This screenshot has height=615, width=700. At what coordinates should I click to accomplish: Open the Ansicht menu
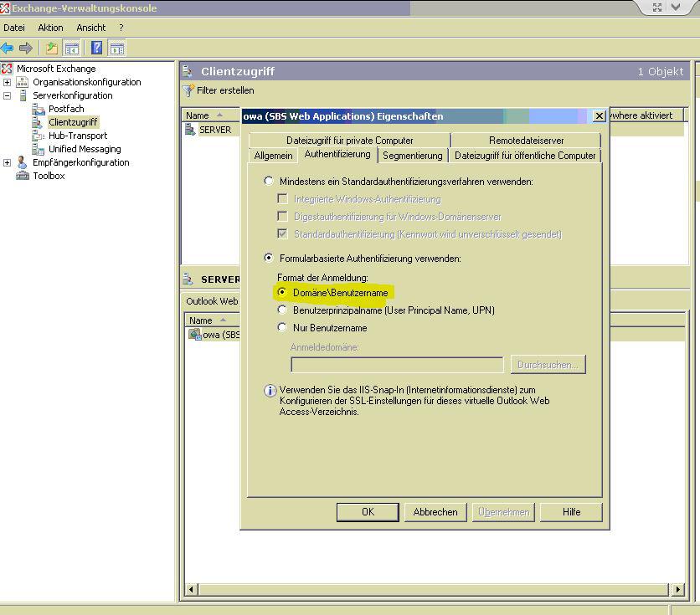(x=91, y=28)
